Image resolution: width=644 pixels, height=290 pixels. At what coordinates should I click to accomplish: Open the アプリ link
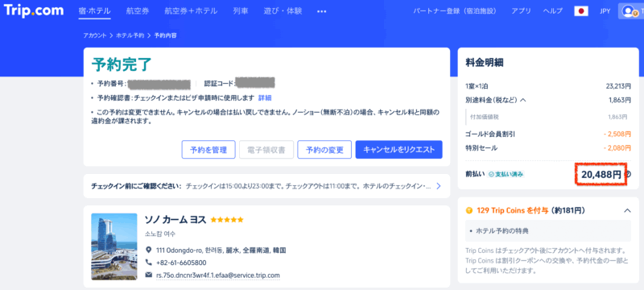click(521, 11)
